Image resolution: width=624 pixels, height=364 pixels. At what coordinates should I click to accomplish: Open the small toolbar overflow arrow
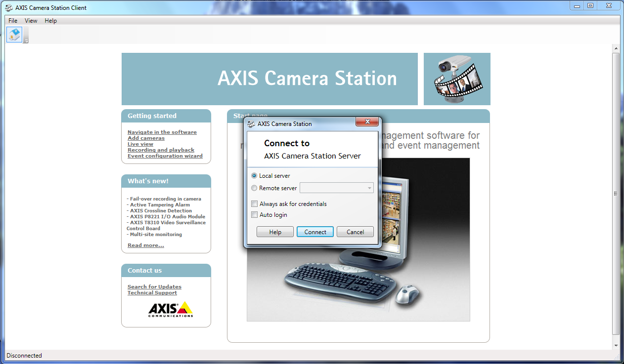pos(26,41)
